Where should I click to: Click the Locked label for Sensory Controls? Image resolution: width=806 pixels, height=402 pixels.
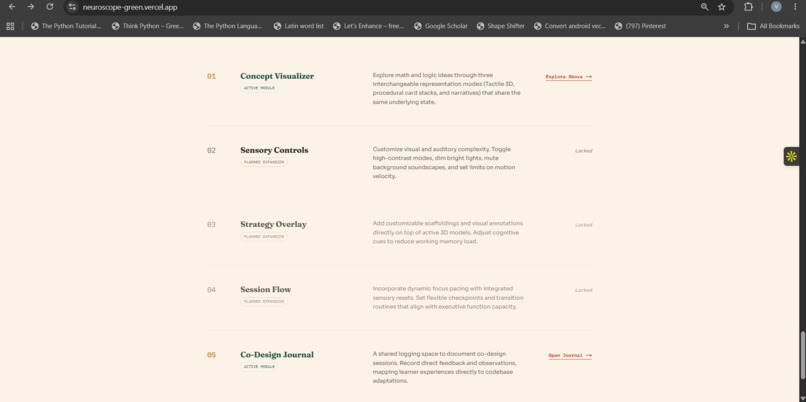click(x=583, y=151)
